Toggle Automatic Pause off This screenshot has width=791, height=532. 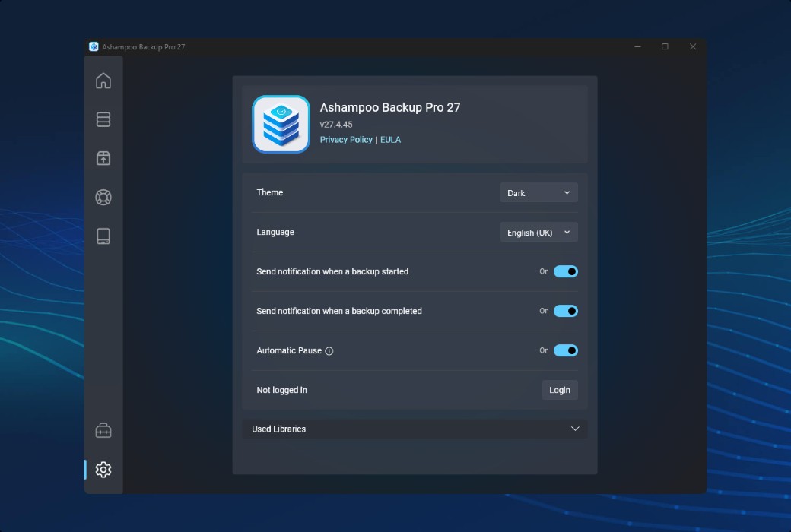[x=566, y=350]
